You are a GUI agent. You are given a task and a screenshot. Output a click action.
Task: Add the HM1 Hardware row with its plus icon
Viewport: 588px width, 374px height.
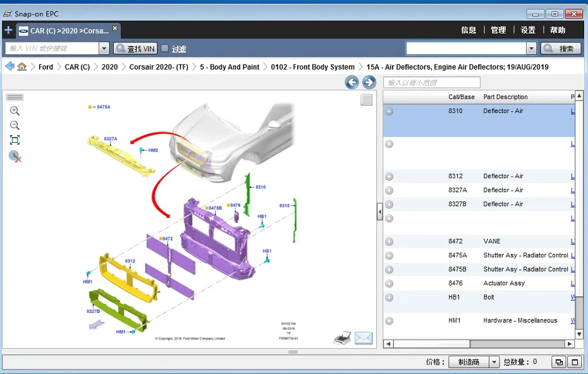[389, 321]
